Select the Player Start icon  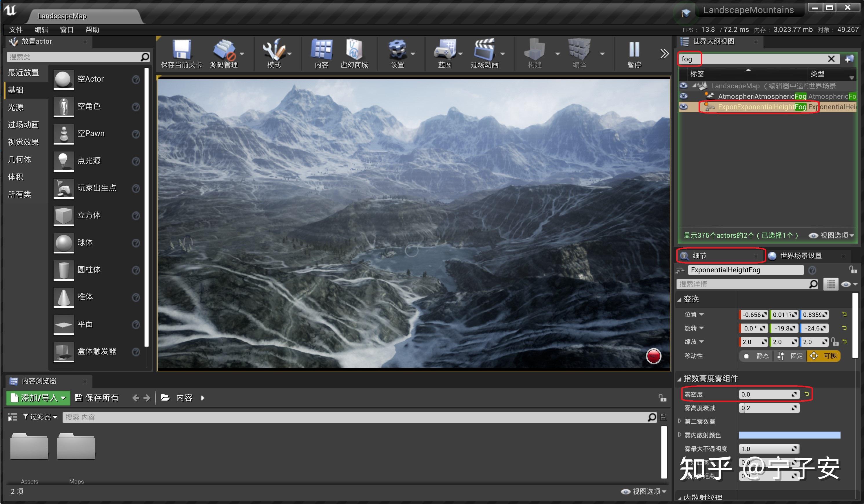[x=64, y=188]
